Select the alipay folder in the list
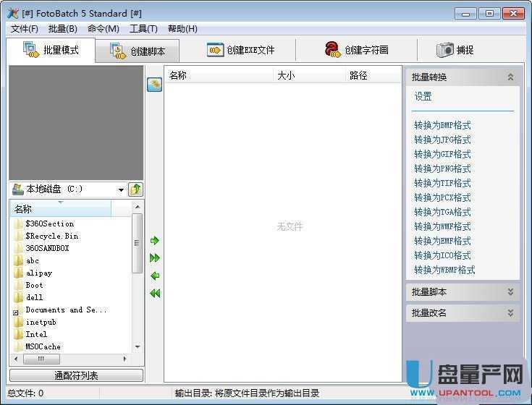The image size is (532, 405). pyautogui.click(x=39, y=273)
